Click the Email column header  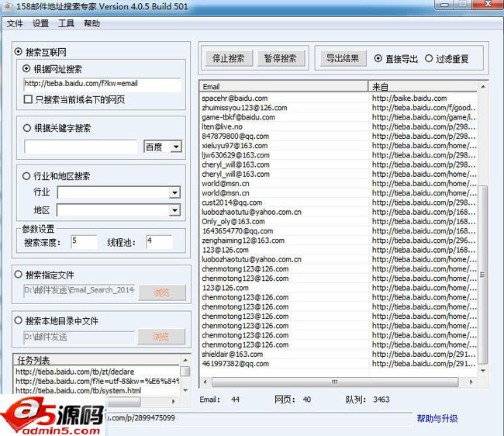tap(284, 86)
